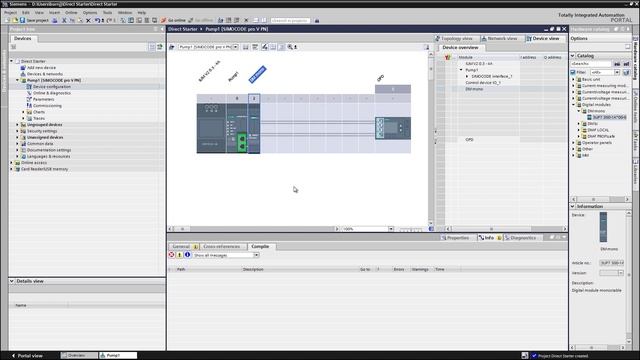Viewport: 640px width, 360px height.
Task: Click search up icon in hardware catalog
Action: point(626,64)
